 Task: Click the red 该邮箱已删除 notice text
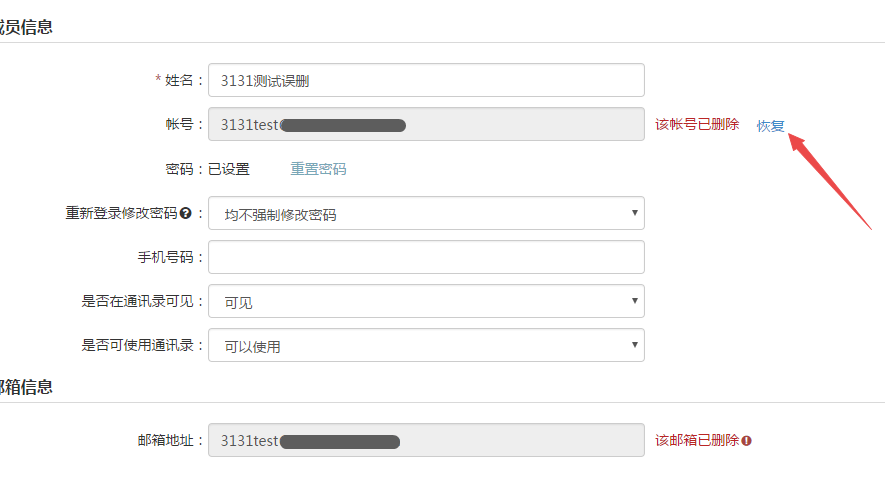point(697,440)
